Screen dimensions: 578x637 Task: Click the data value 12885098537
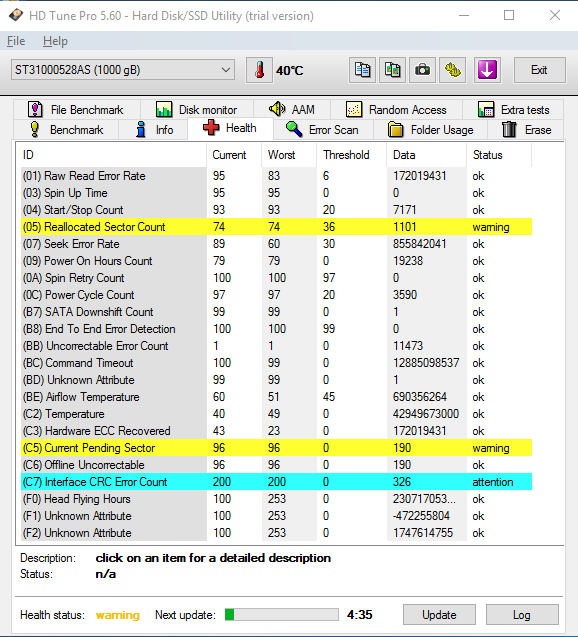[426, 363]
